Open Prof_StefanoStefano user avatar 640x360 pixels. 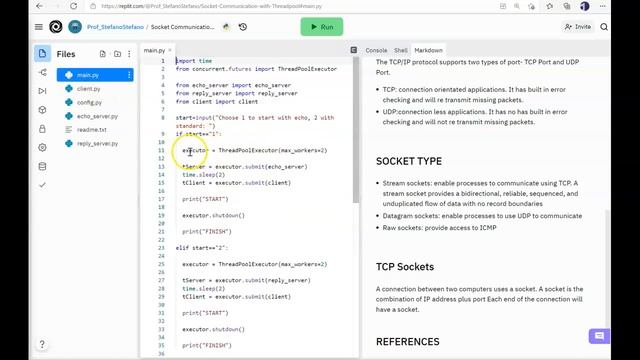coord(75,27)
